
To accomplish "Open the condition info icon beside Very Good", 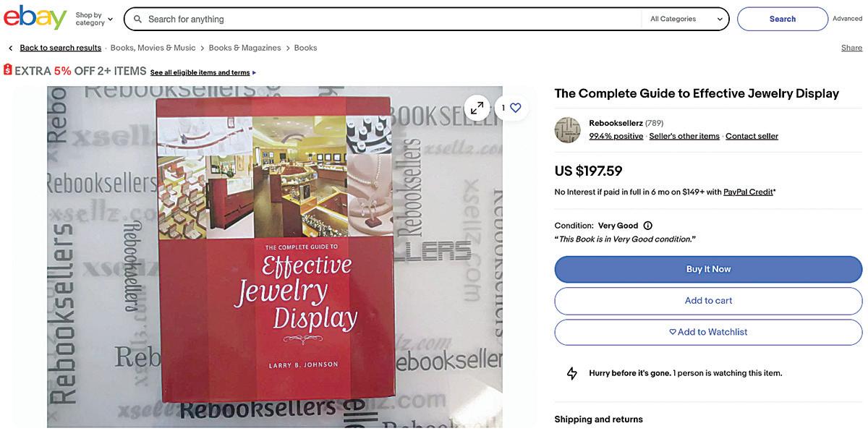I will tap(648, 226).
